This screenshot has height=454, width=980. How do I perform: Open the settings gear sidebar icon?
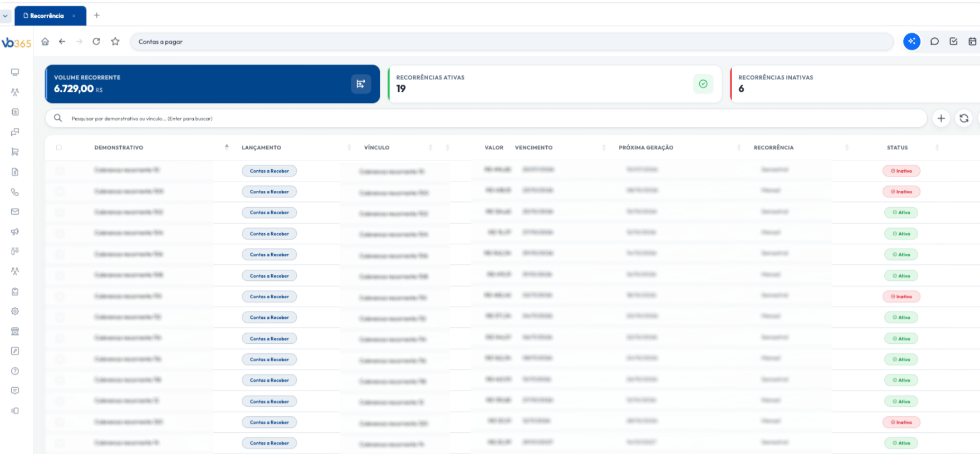click(x=15, y=312)
